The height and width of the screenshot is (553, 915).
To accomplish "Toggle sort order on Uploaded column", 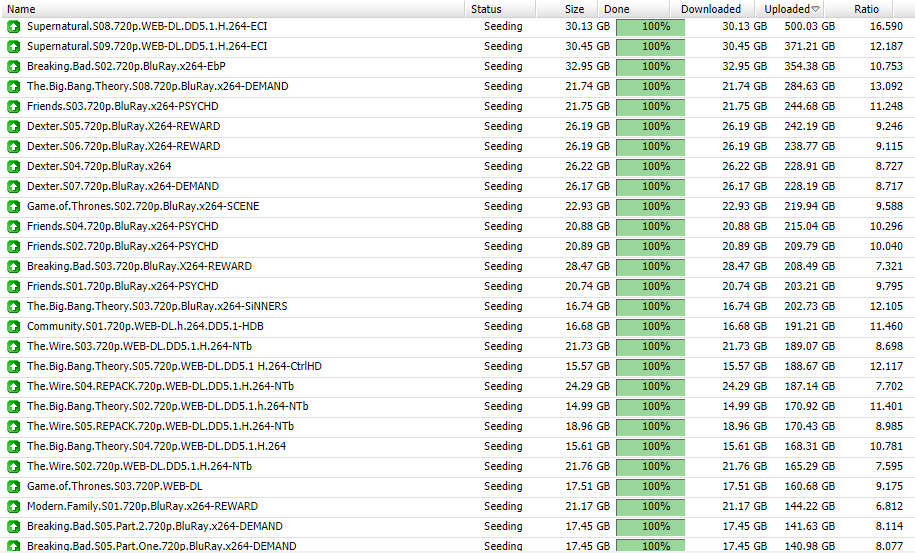I will pos(791,9).
